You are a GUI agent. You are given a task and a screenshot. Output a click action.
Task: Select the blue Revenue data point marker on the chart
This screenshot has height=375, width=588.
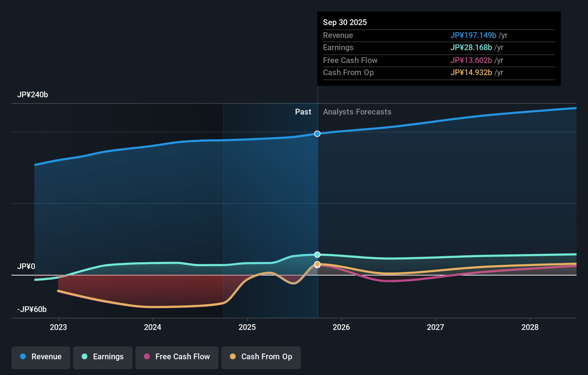(317, 133)
